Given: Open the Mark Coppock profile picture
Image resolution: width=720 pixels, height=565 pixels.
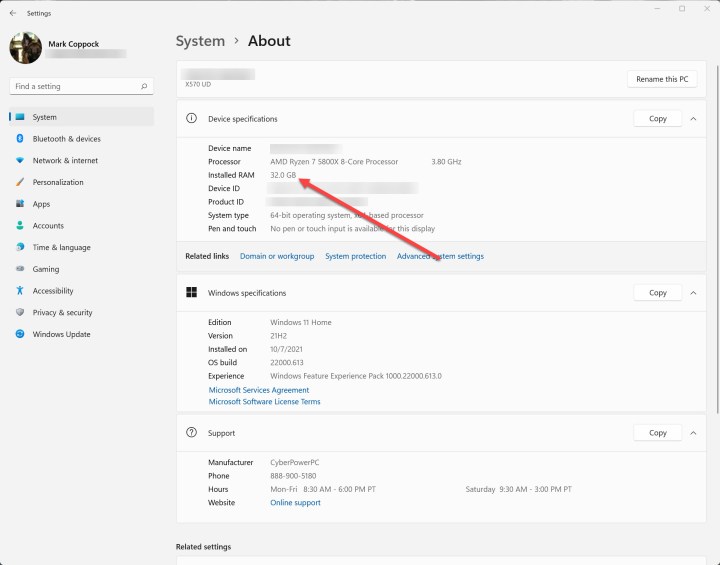Looking at the screenshot, I should 26,48.
